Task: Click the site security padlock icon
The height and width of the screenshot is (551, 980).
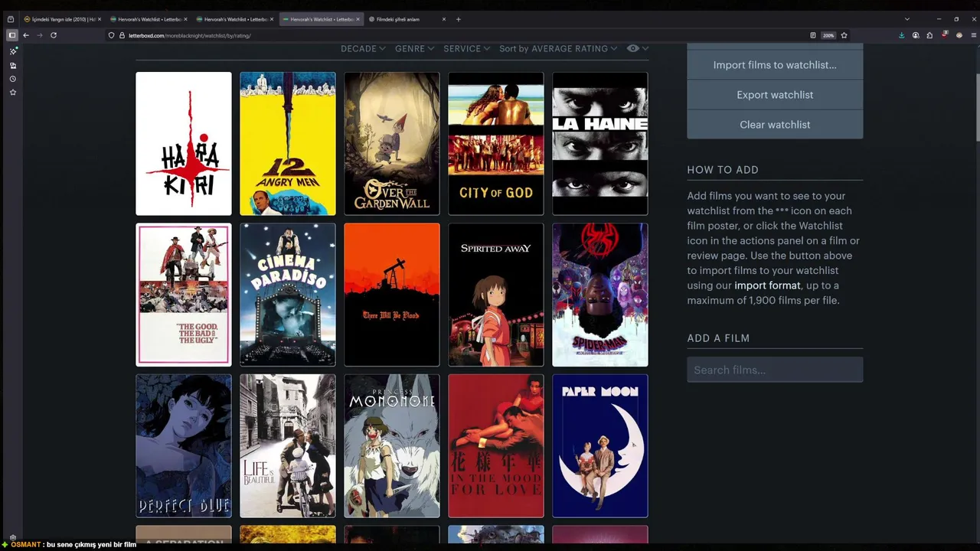Action: pyautogui.click(x=122, y=35)
